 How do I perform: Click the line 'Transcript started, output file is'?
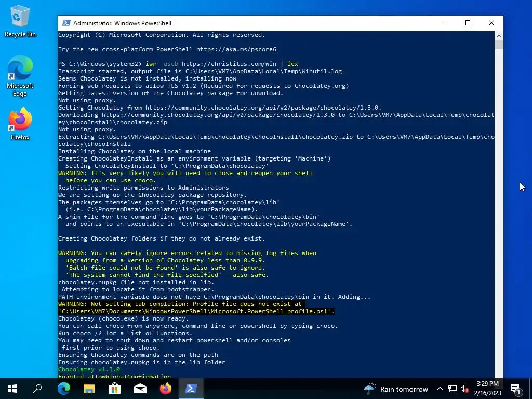tap(200, 71)
